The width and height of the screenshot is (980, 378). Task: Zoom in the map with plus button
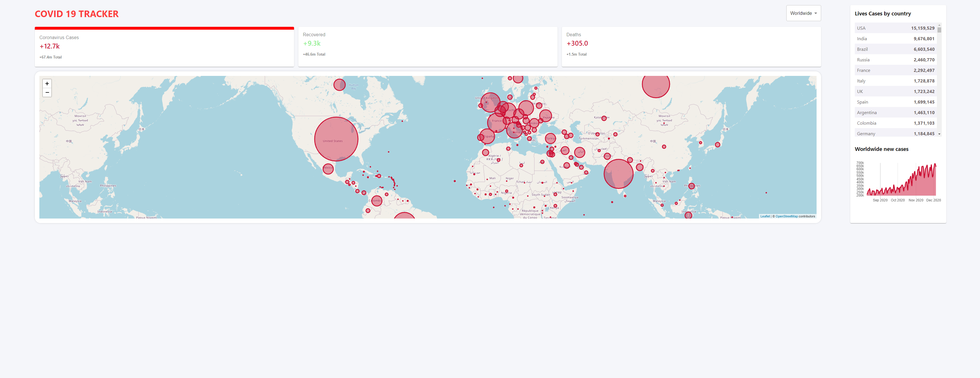click(47, 84)
